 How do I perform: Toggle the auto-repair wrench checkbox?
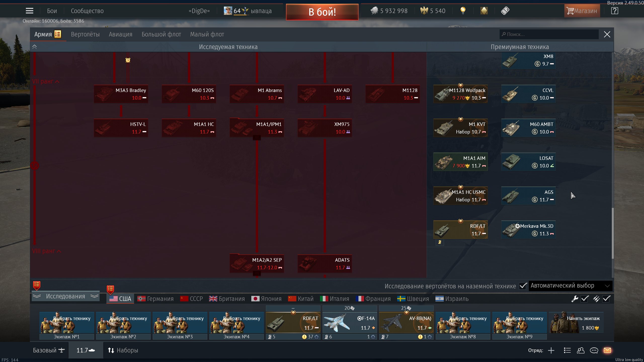click(585, 299)
